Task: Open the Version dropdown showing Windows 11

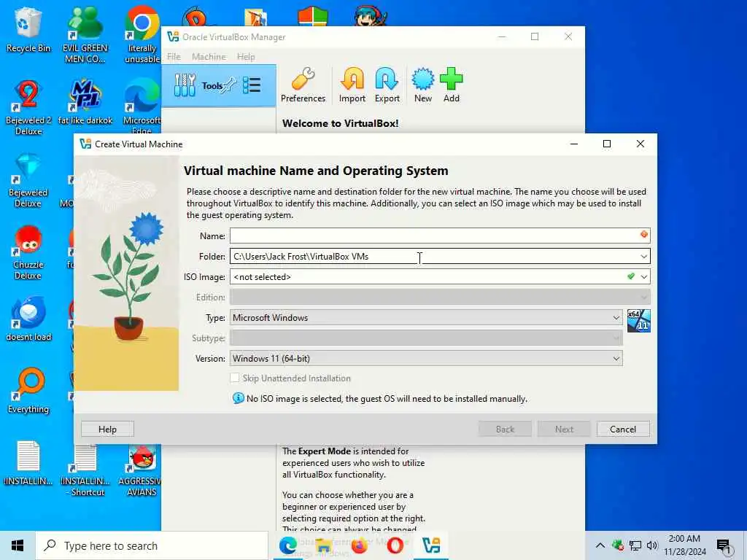Action: click(426, 359)
